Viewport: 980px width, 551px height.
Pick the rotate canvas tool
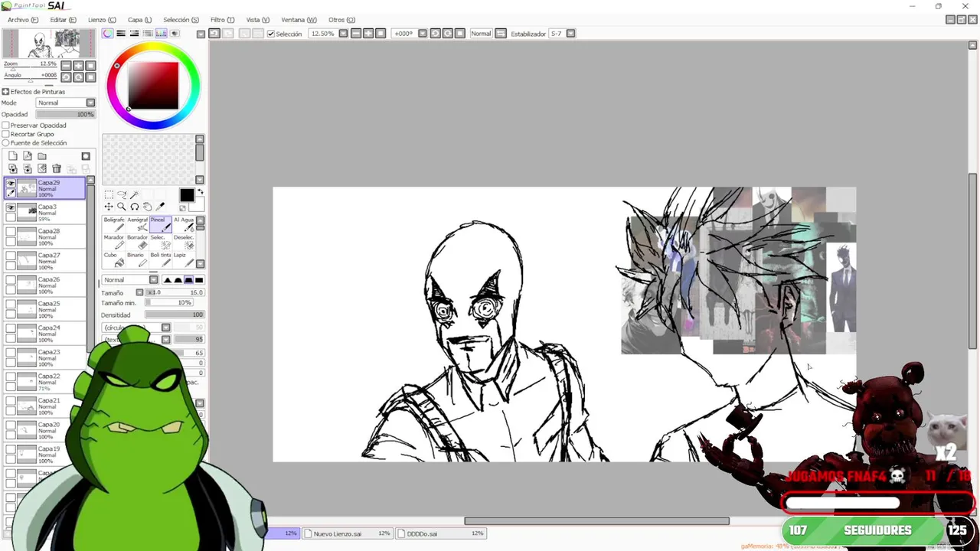click(x=134, y=207)
